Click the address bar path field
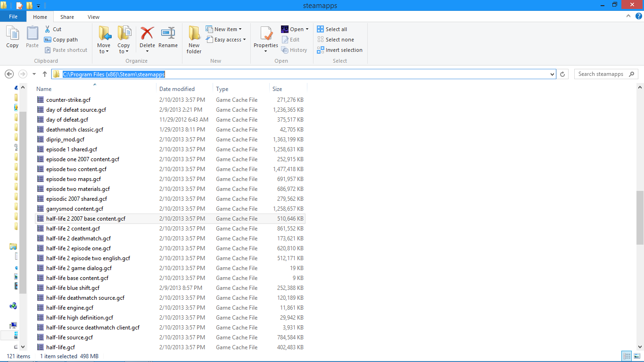 coord(304,74)
